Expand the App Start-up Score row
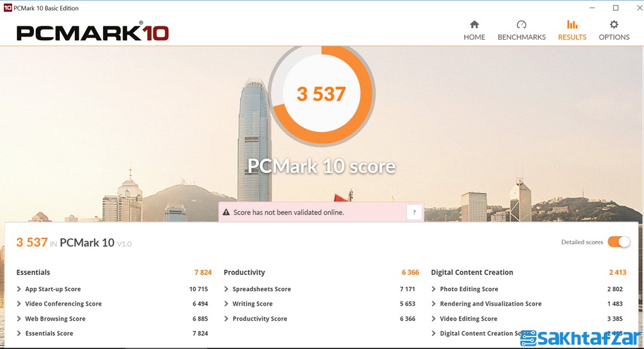Viewport: 644px width, 349px height. click(x=19, y=289)
